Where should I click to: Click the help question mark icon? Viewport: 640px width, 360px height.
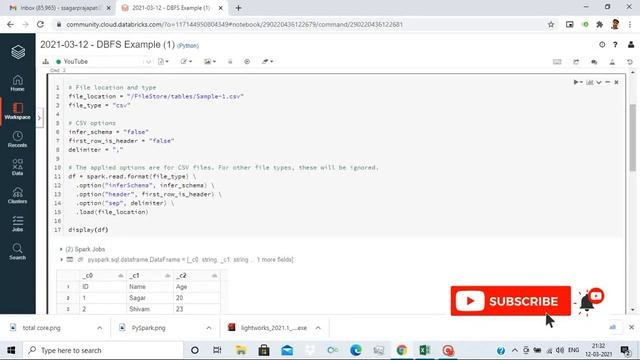tap(615, 44)
